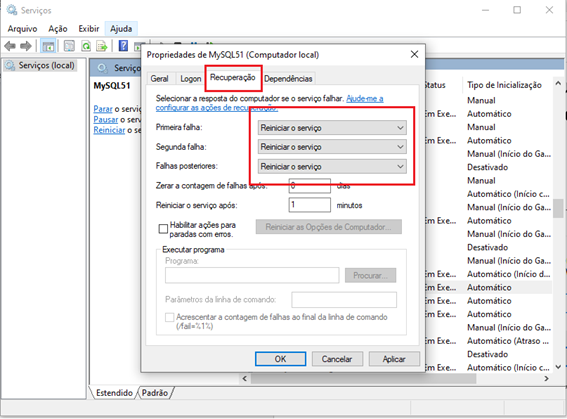Select the Automático (Início d... cell
Viewport: 567px width, 419px height.
[x=508, y=274]
